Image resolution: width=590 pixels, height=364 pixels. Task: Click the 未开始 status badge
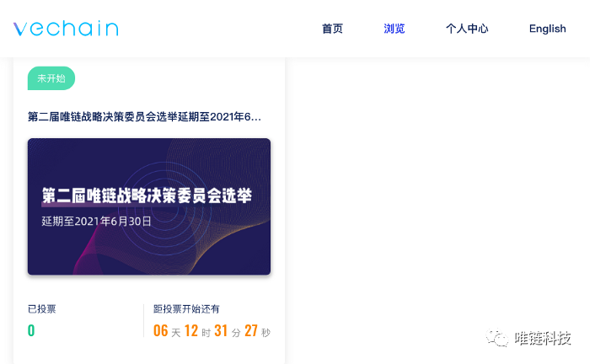pyautogui.click(x=51, y=78)
